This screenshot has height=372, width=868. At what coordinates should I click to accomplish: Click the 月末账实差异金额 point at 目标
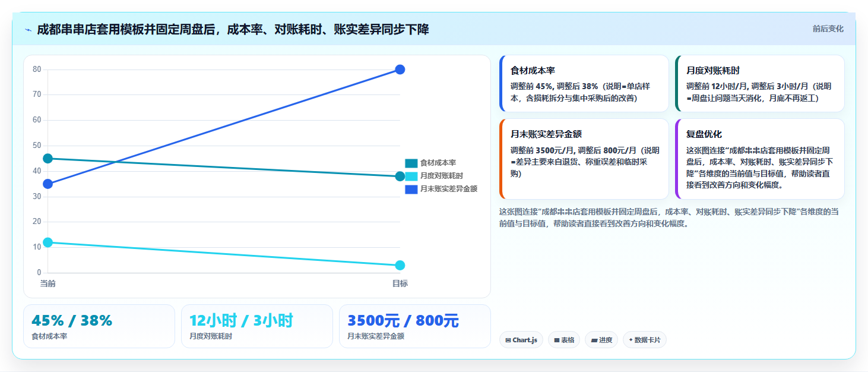[x=400, y=70]
